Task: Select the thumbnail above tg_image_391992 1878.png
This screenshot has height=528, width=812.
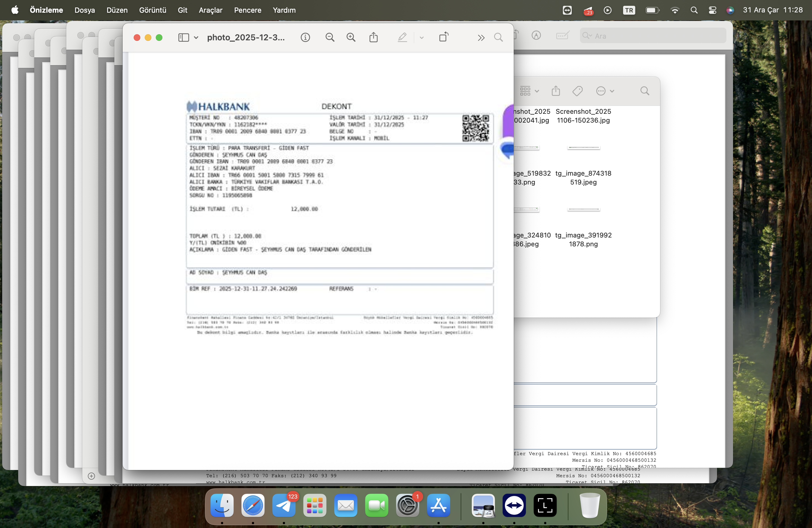Action: pyautogui.click(x=583, y=209)
